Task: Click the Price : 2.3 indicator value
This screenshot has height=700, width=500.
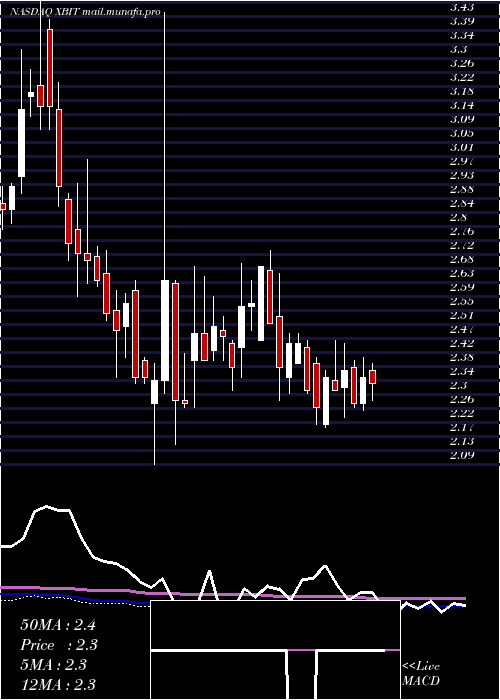Action: click(59, 645)
